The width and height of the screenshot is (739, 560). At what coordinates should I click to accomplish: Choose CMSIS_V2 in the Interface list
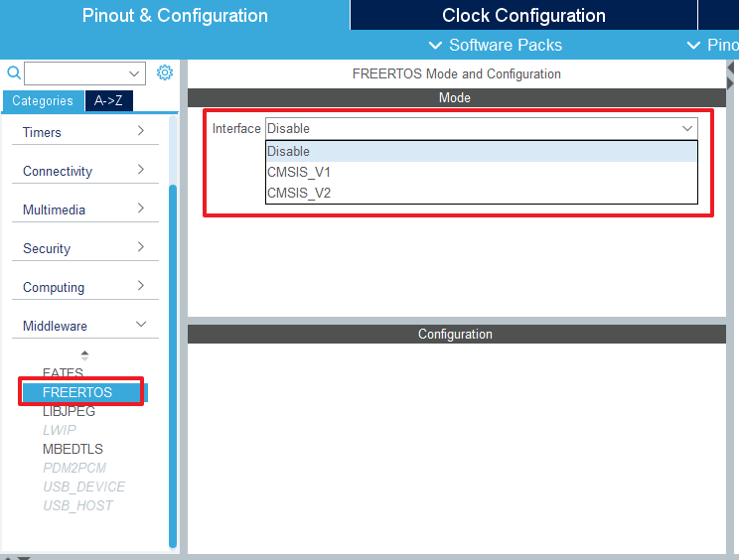point(481,193)
